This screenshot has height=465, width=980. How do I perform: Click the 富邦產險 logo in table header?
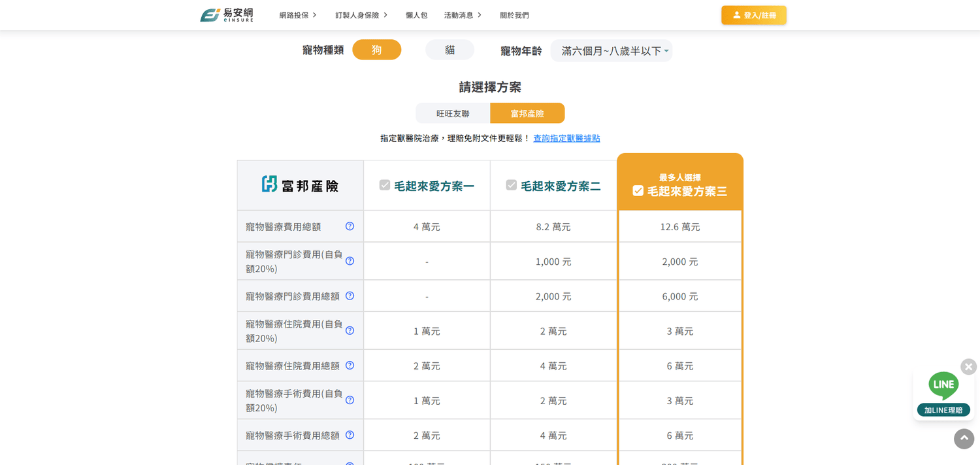coord(300,185)
